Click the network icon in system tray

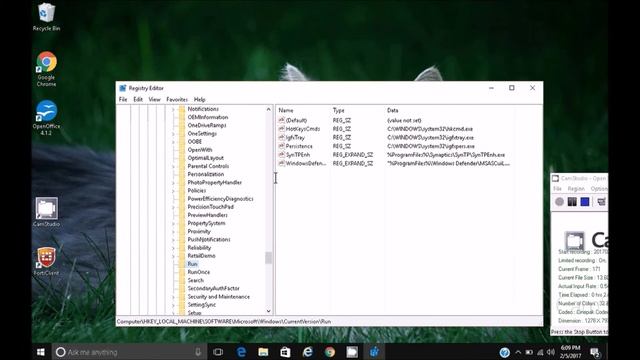click(540, 352)
